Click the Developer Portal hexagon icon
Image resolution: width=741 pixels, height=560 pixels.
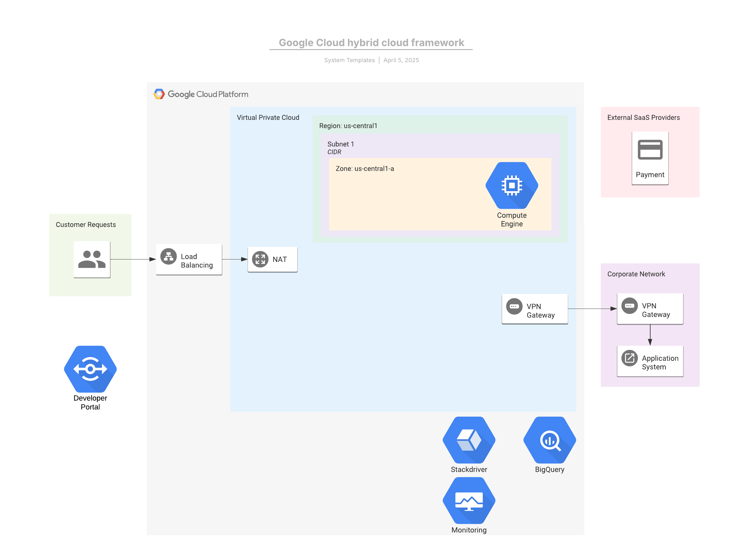tap(90, 369)
